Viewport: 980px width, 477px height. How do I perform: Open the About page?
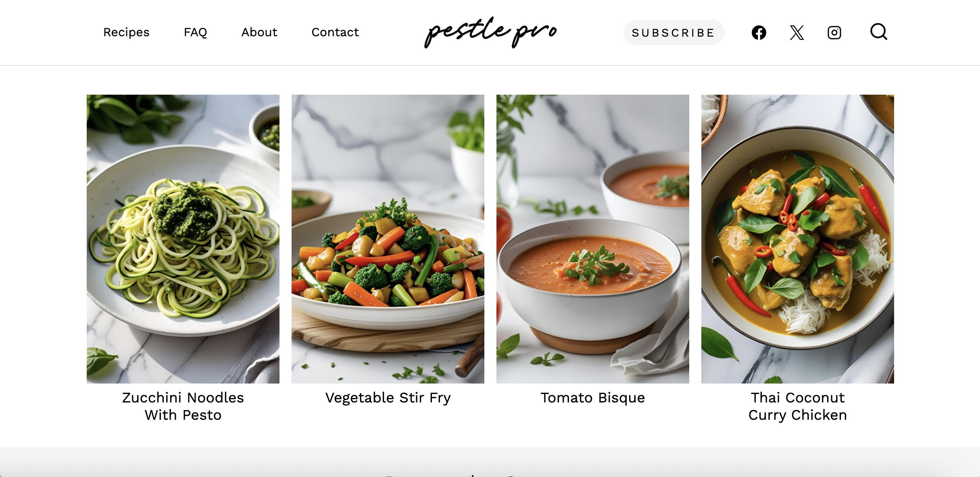(259, 32)
